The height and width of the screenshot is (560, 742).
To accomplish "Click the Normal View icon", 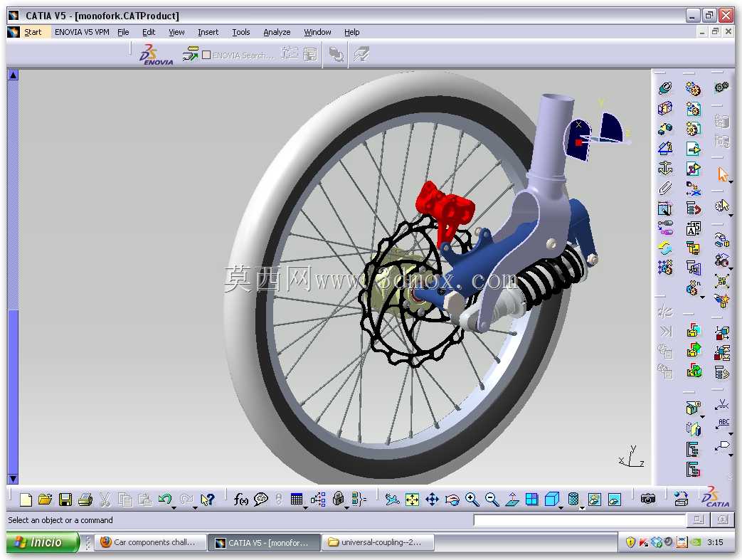I will click(512, 500).
